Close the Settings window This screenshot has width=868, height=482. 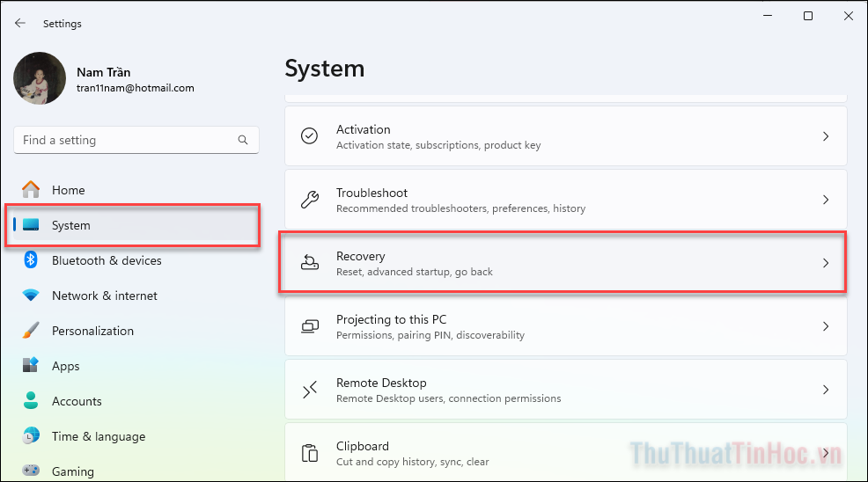pos(848,16)
